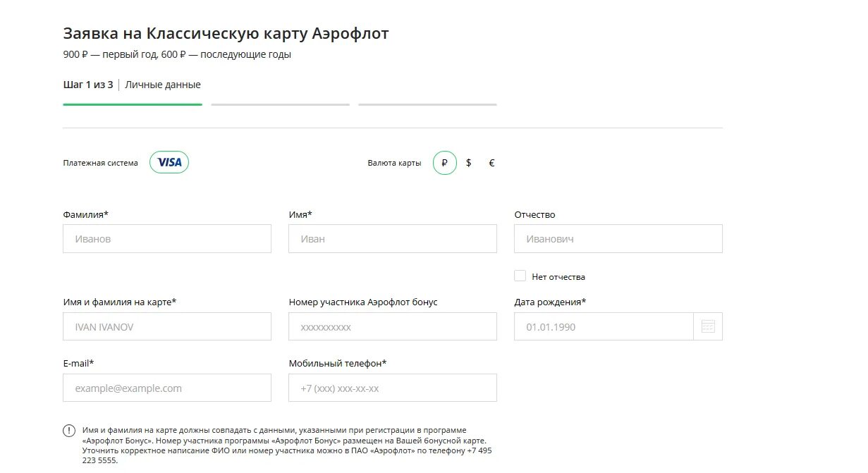The width and height of the screenshot is (868, 473).
Task: Click the "Номер участника Аэрофлот бонус" label
Action: (x=363, y=302)
